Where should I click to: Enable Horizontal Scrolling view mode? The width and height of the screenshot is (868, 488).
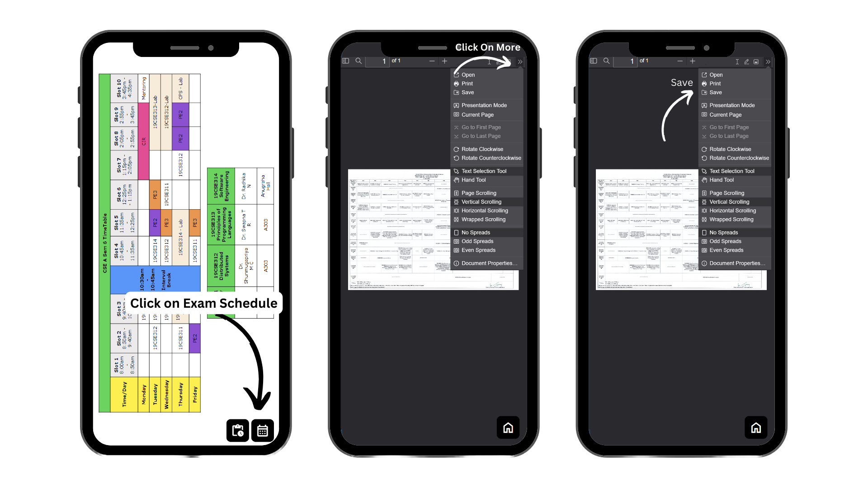coord(485,210)
